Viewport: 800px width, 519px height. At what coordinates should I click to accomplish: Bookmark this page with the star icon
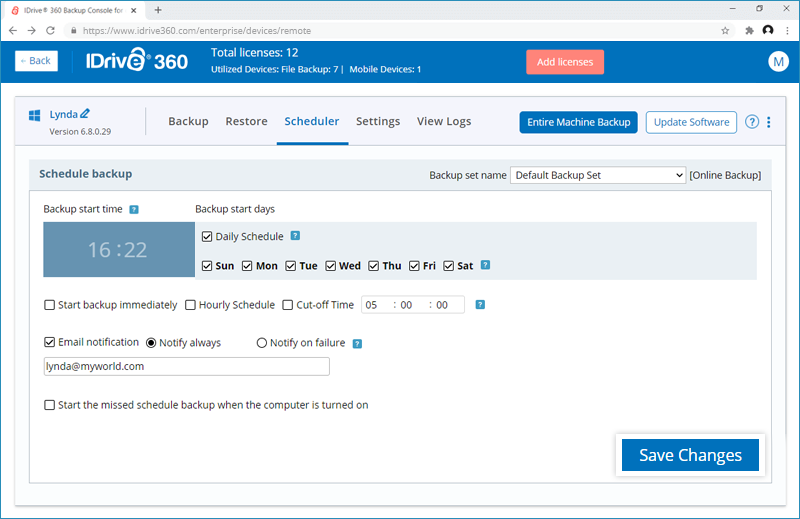(725, 31)
